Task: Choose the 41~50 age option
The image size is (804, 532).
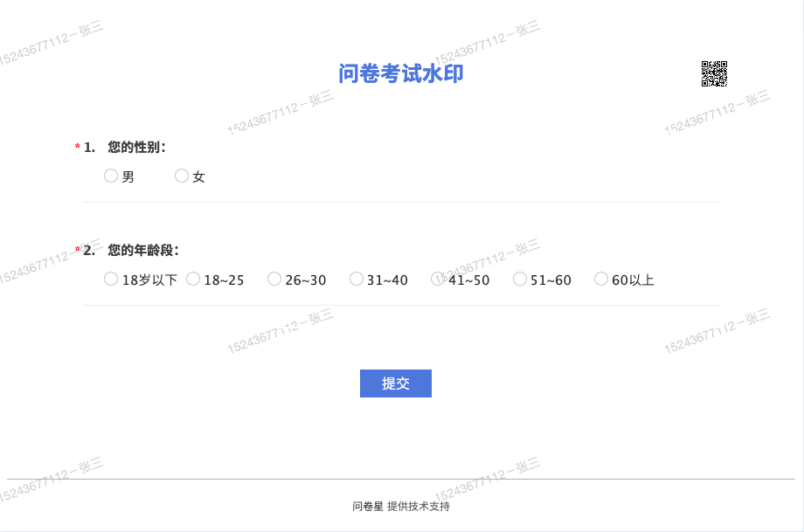Action: (438, 279)
